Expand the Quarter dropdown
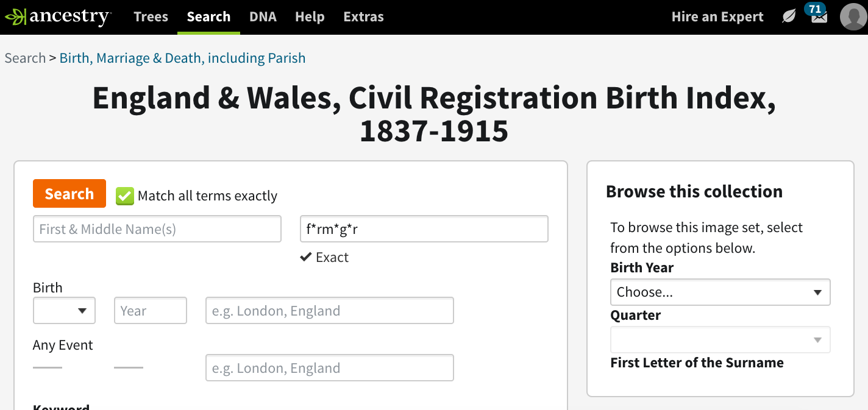Viewport: 868px width, 410px height. [720, 339]
